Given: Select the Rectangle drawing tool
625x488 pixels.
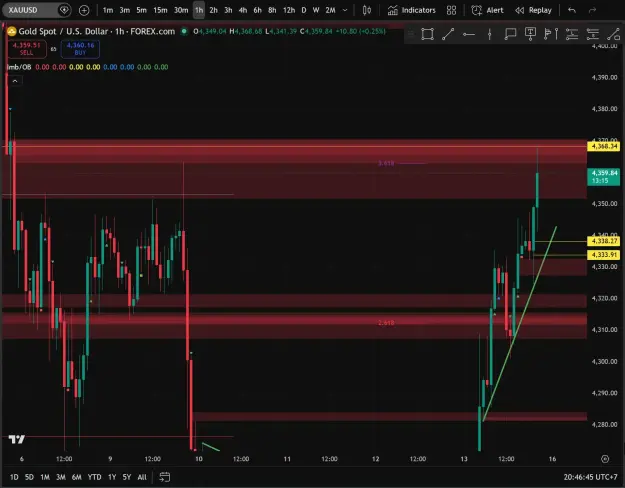Looking at the screenshot, I should 427,34.
